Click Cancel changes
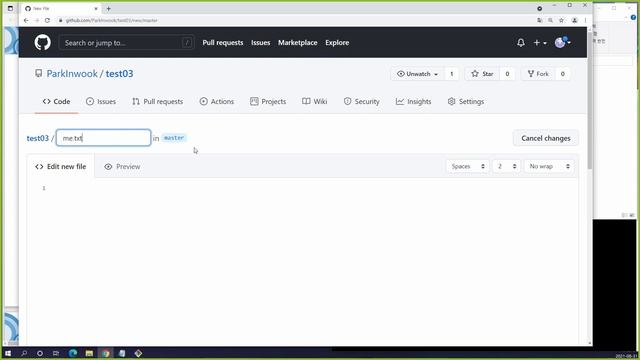640x360 pixels. coord(546,138)
